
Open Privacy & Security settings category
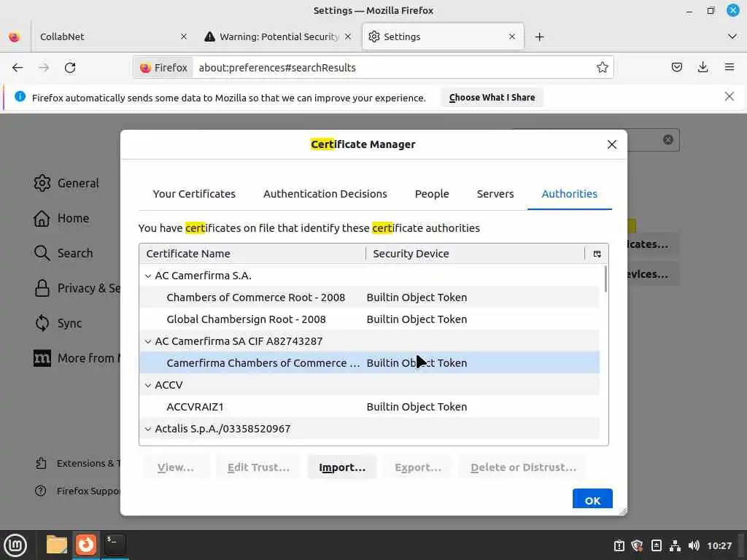click(77, 288)
